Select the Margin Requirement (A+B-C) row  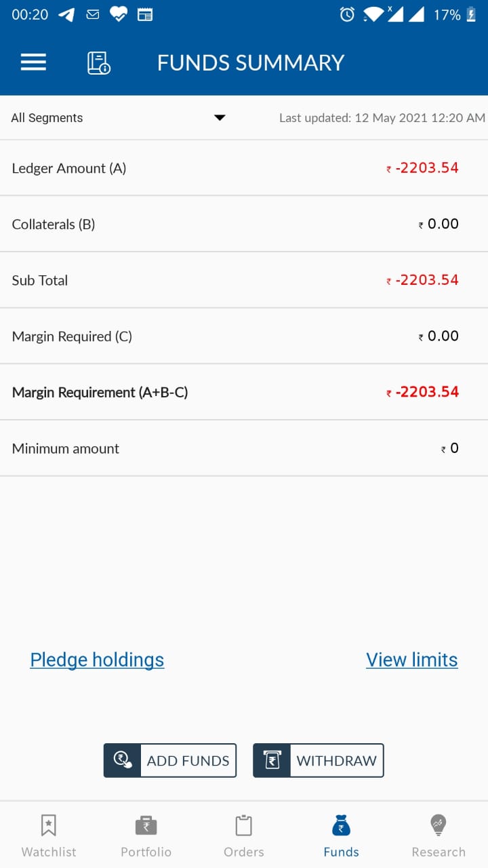point(244,392)
